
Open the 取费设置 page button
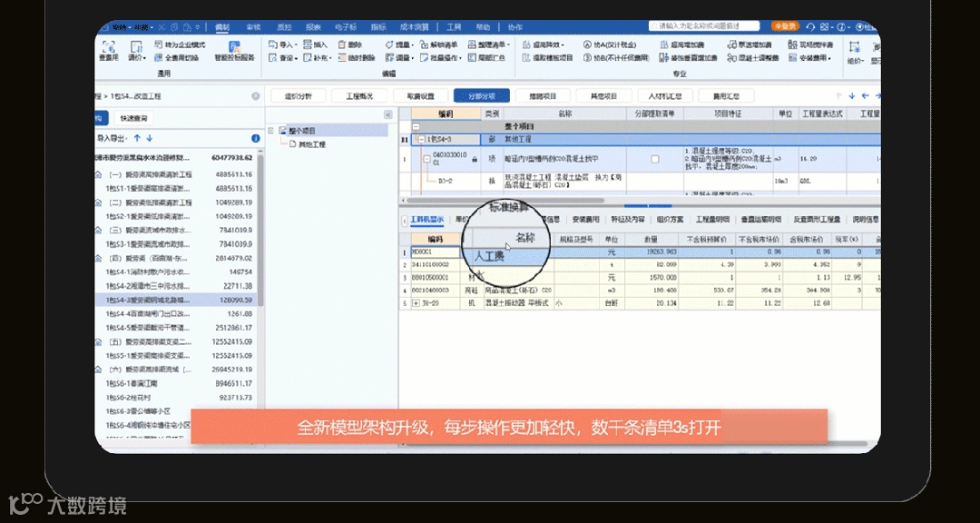point(421,95)
